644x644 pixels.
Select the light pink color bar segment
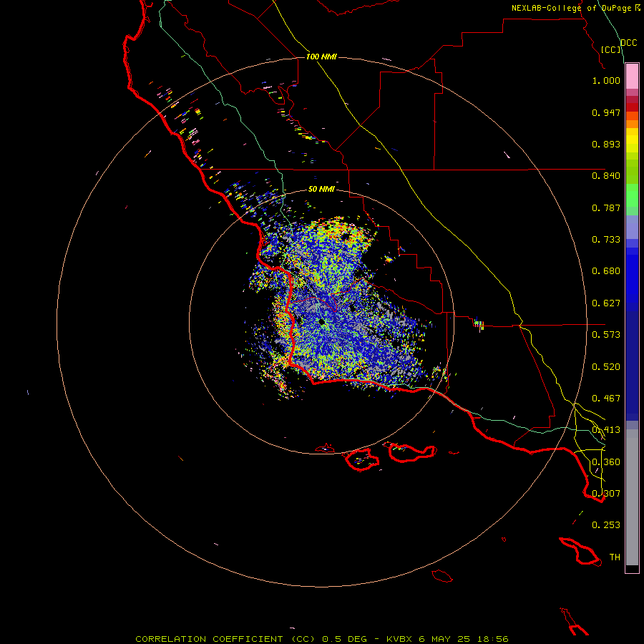[632, 77]
